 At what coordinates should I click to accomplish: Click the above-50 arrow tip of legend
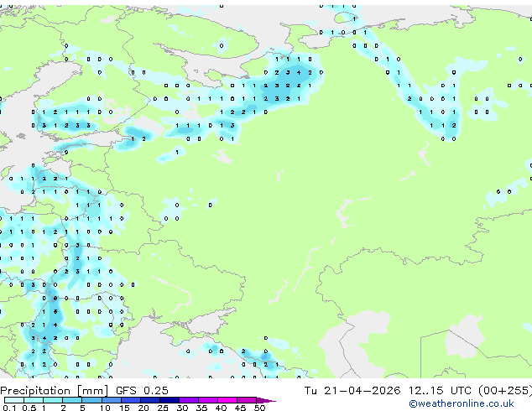coord(266,400)
